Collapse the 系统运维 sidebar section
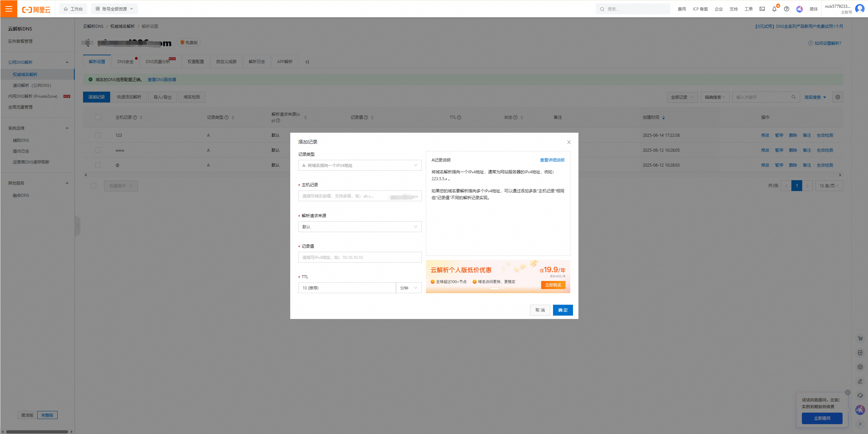This screenshot has width=868, height=434. pyautogui.click(x=67, y=128)
